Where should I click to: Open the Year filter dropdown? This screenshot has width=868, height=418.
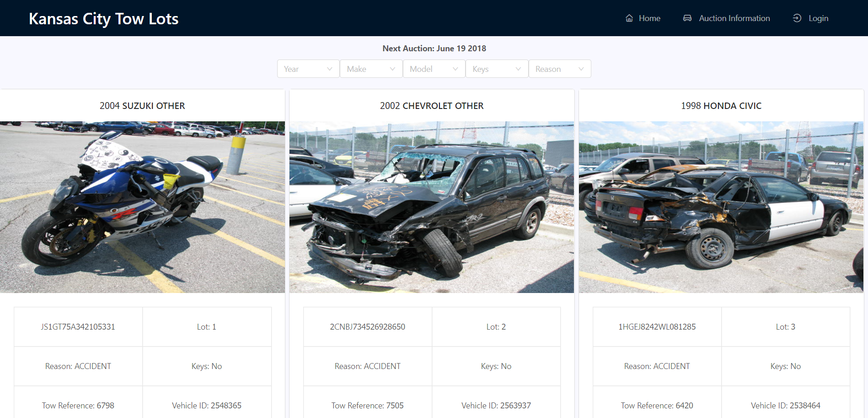tap(308, 69)
